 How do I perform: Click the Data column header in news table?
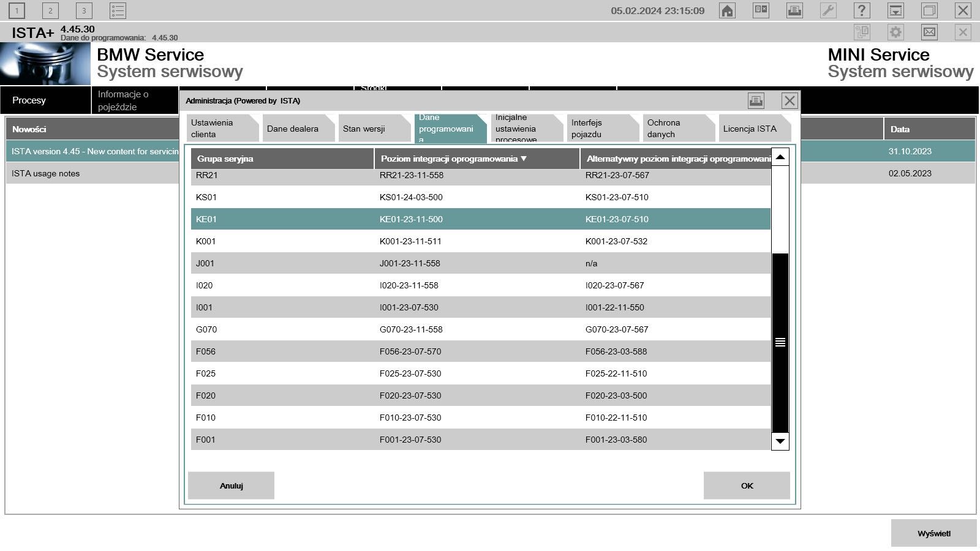coord(929,129)
